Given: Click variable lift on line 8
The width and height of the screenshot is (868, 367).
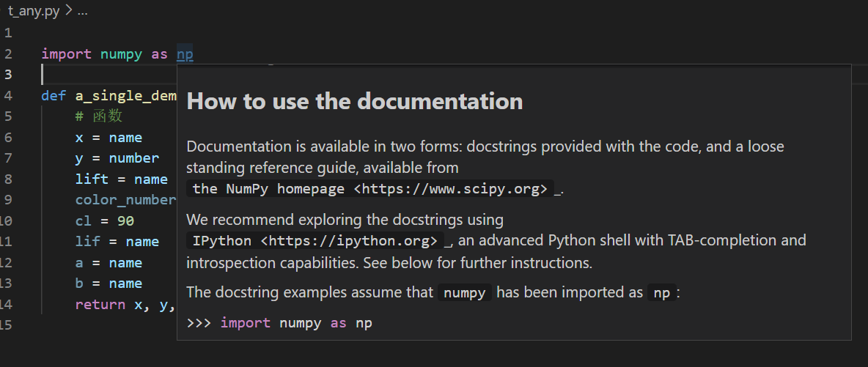Looking at the screenshot, I should pos(92,179).
